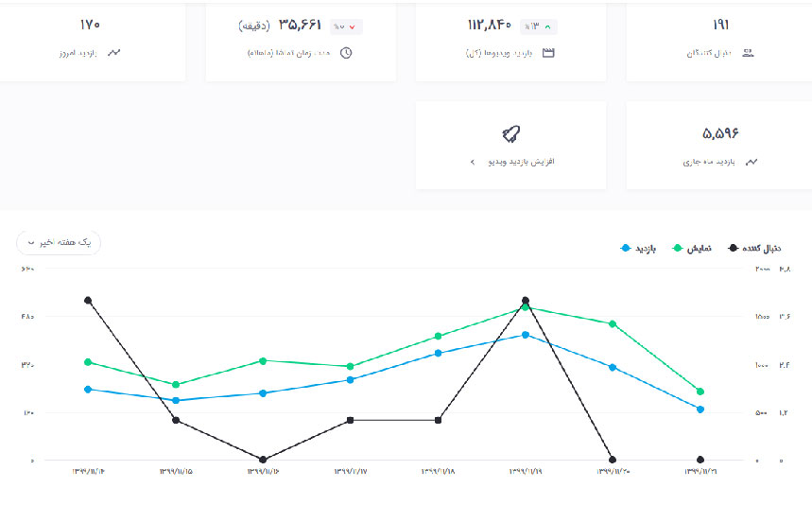The width and height of the screenshot is (812, 505).
Task: Open the افزایش بازدید ویدیو link
Action: pyautogui.click(x=521, y=162)
